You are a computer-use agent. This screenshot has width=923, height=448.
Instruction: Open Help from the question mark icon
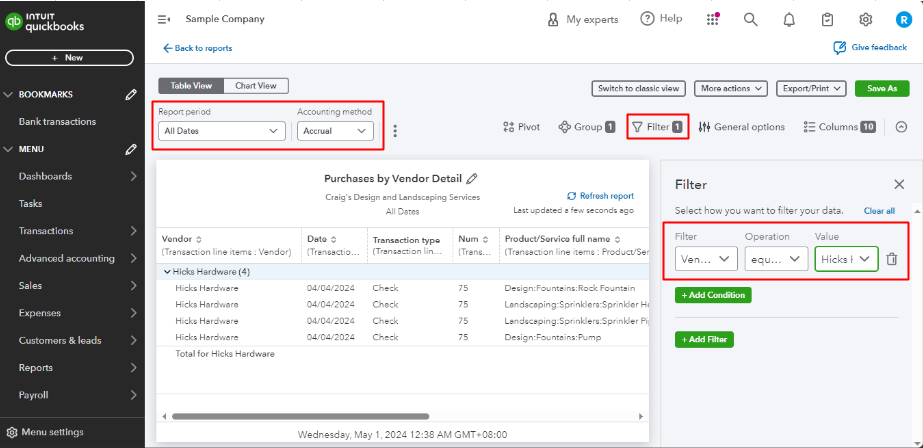click(x=647, y=19)
